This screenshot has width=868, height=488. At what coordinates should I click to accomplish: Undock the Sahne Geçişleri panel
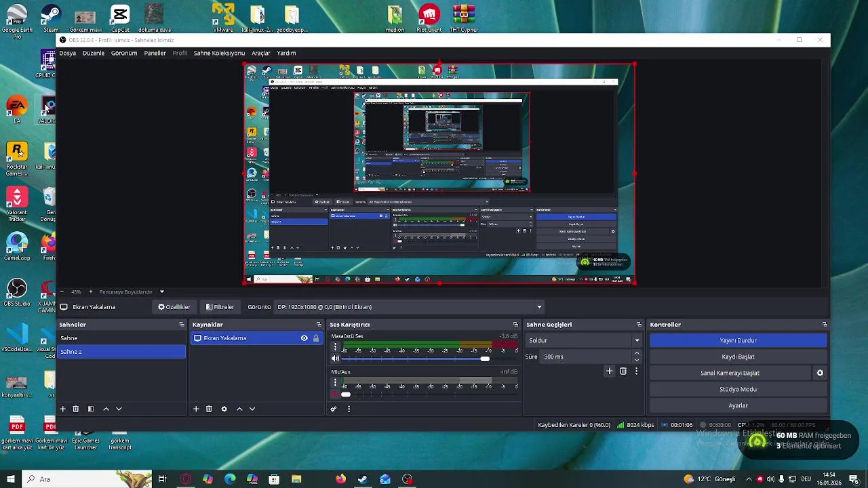coord(639,325)
